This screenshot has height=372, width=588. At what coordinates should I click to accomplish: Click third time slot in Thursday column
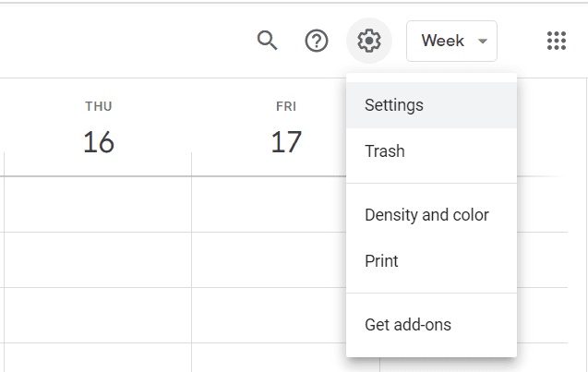point(98,315)
